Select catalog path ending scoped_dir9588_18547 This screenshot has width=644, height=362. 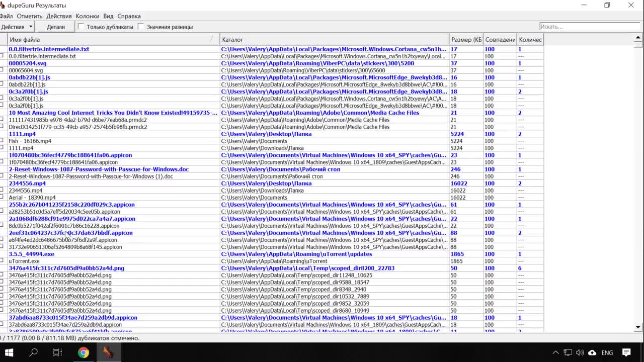[x=295, y=283]
